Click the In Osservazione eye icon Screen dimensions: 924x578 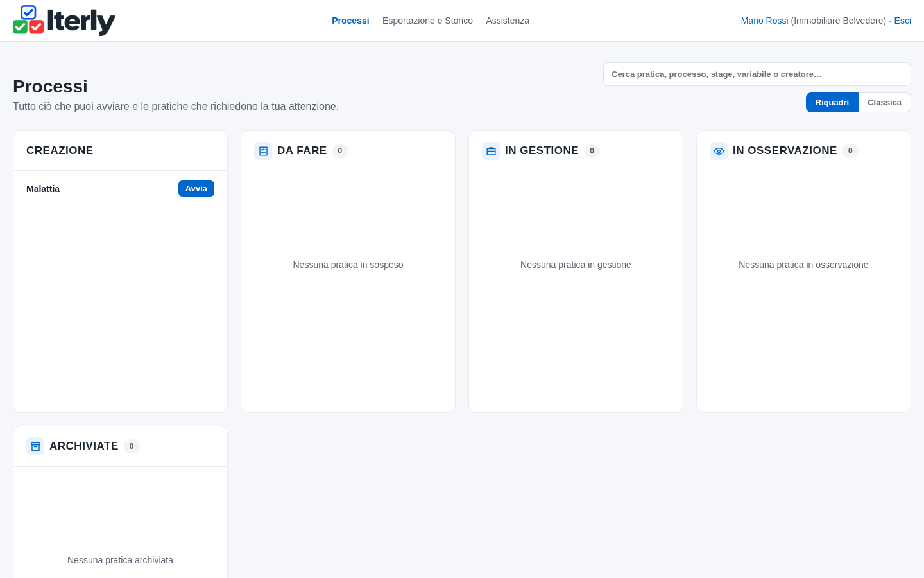[719, 151]
